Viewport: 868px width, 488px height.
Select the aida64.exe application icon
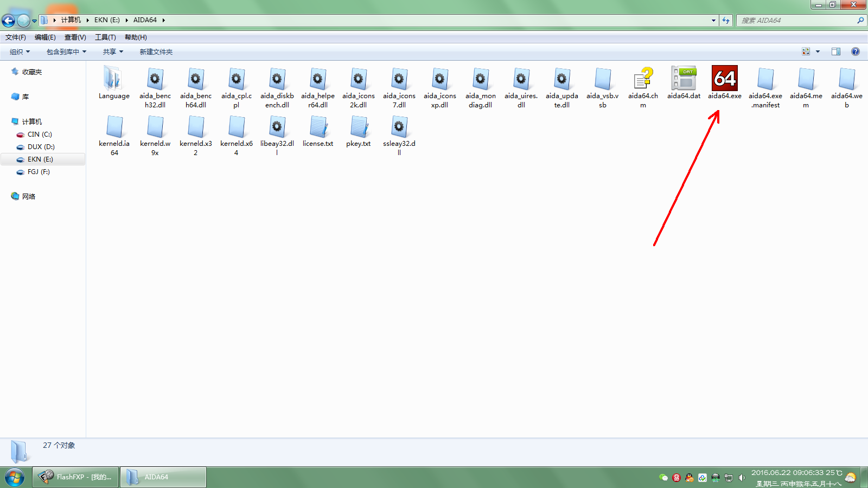click(724, 80)
